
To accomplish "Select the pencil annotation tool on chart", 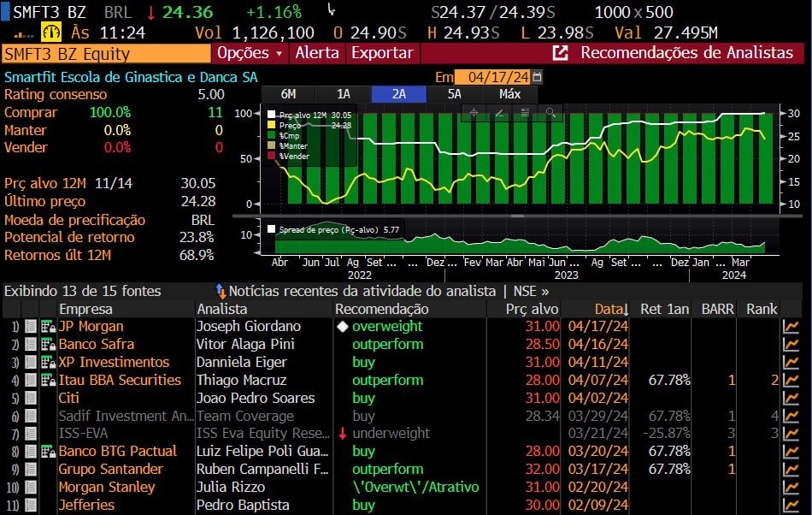I will (x=499, y=112).
